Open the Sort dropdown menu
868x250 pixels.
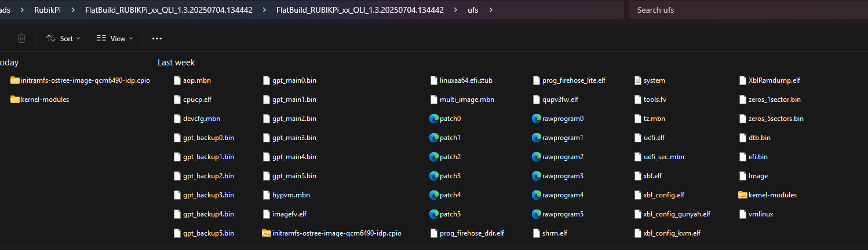[63, 38]
